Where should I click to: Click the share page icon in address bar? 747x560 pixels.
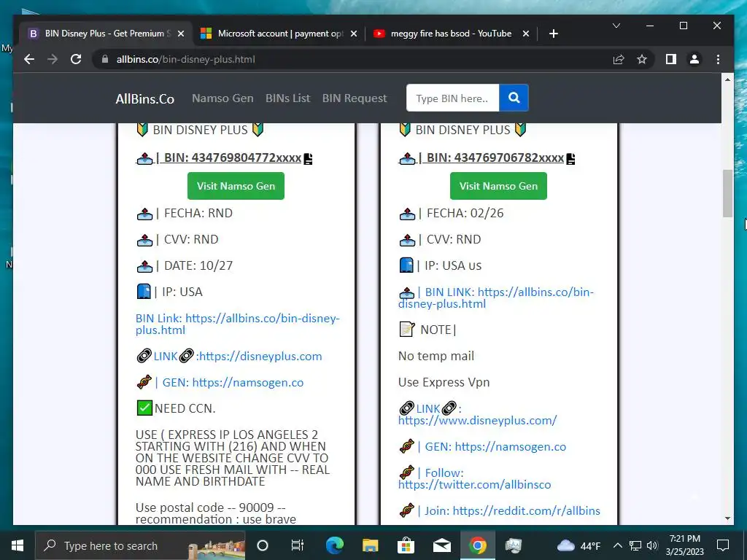coord(619,59)
